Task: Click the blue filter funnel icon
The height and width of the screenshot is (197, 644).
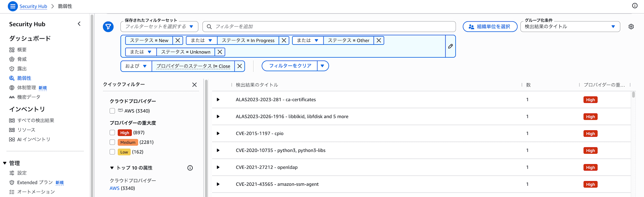Action: click(x=108, y=27)
